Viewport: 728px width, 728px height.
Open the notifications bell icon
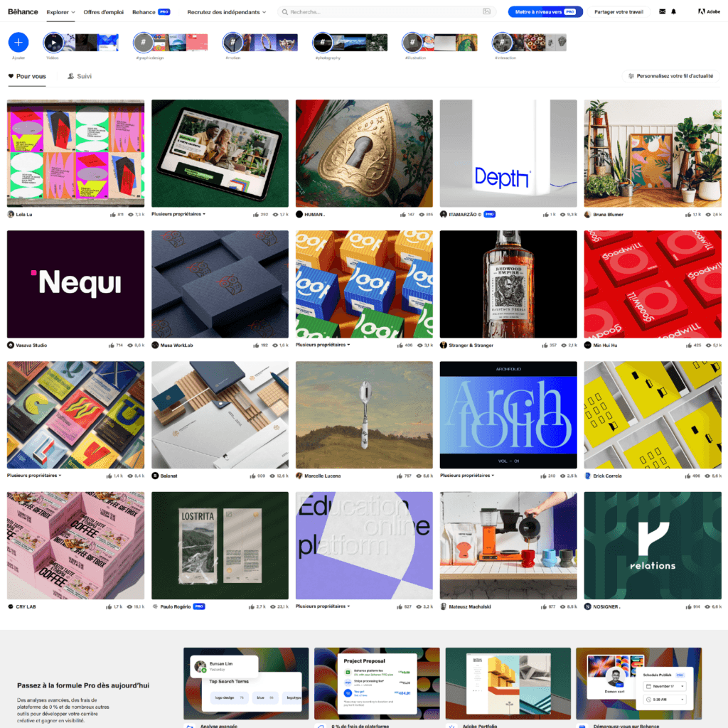click(673, 11)
